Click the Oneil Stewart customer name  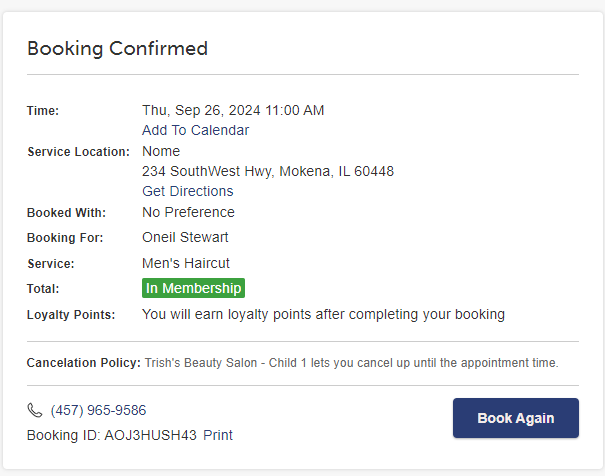pos(185,237)
